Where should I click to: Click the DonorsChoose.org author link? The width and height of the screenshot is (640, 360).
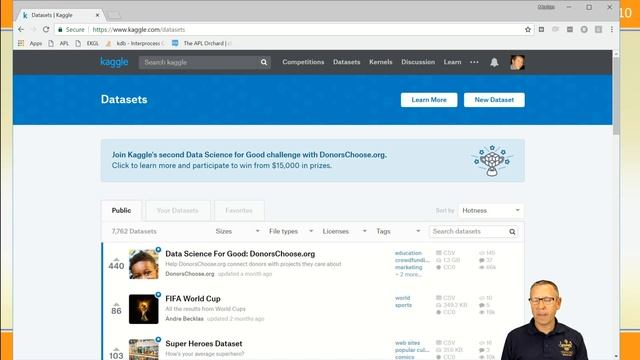pos(190,274)
